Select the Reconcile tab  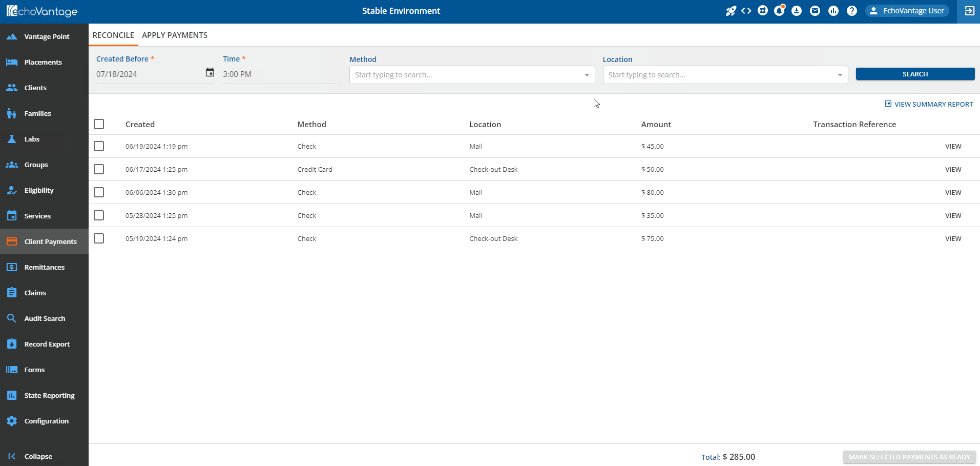click(x=113, y=35)
